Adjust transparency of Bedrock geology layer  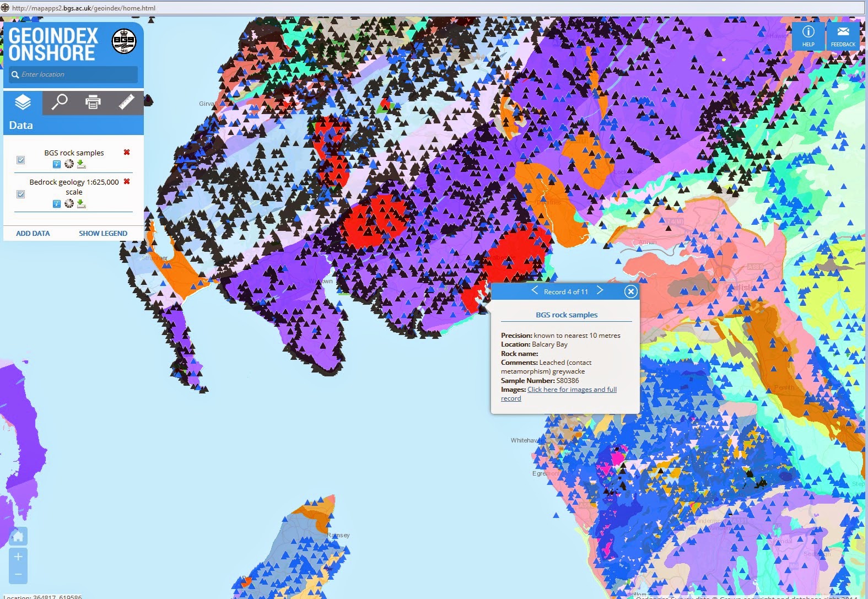(x=69, y=203)
